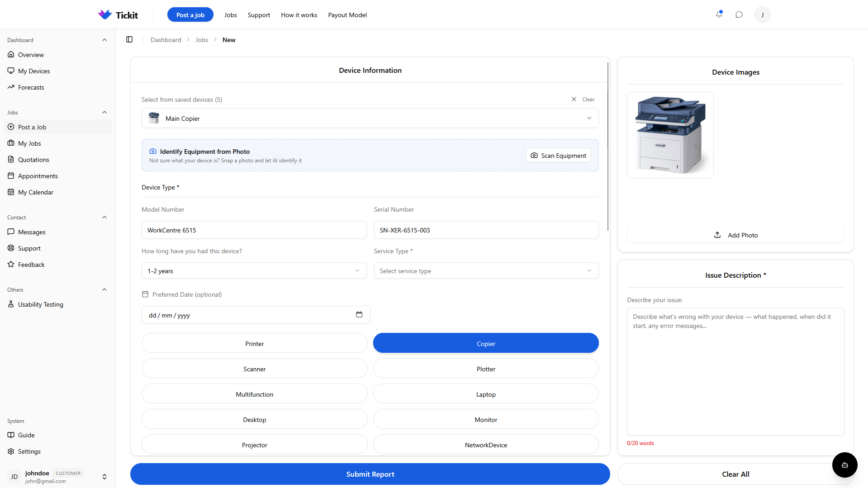Open the notification bell

(719, 14)
